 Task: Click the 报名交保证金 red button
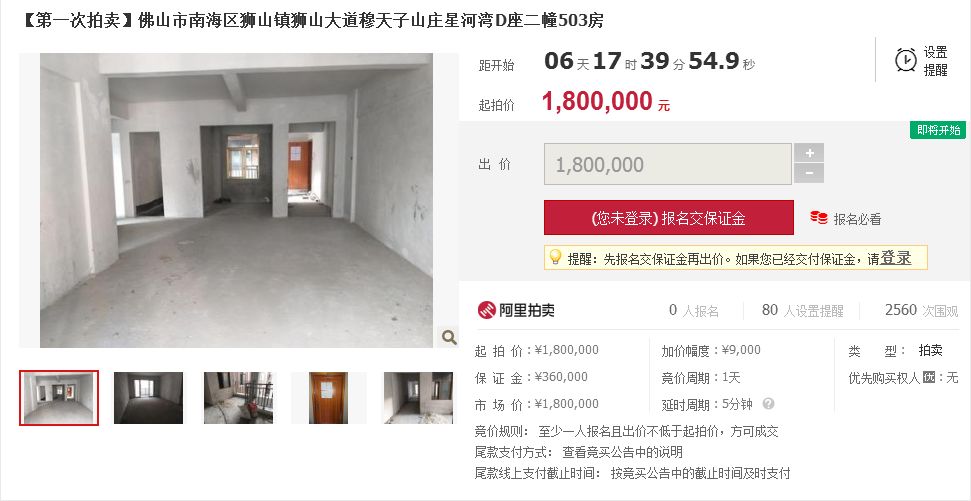(x=669, y=217)
